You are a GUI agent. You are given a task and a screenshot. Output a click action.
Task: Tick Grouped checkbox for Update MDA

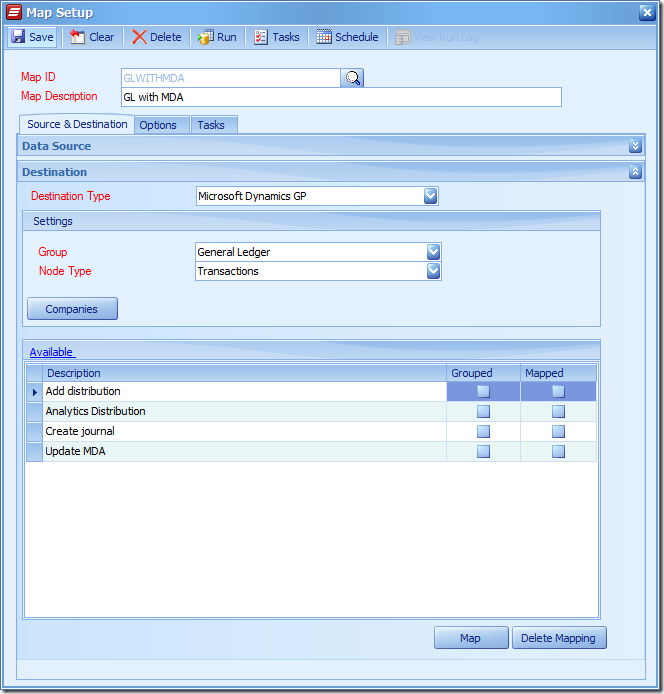pos(483,451)
